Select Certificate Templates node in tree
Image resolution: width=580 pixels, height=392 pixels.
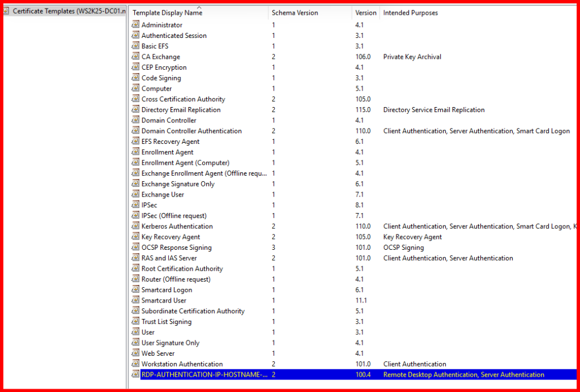pyautogui.click(x=69, y=11)
